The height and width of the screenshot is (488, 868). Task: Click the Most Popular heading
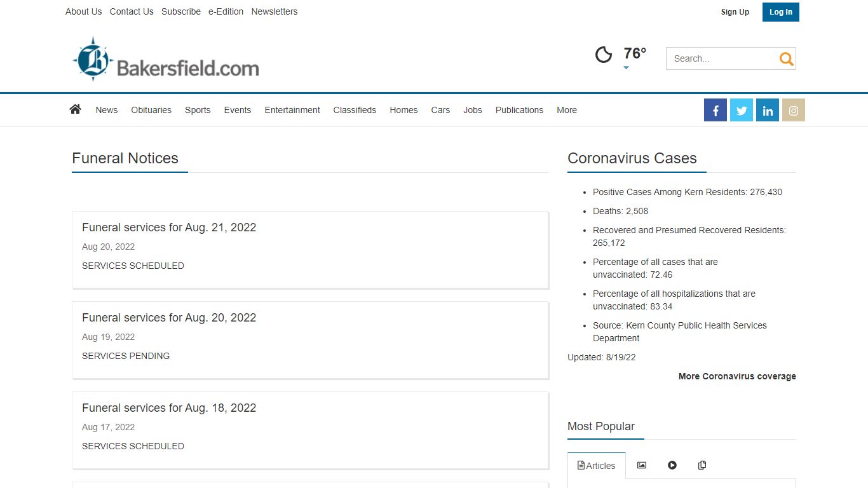pyautogui.click(x=601, y=426)
